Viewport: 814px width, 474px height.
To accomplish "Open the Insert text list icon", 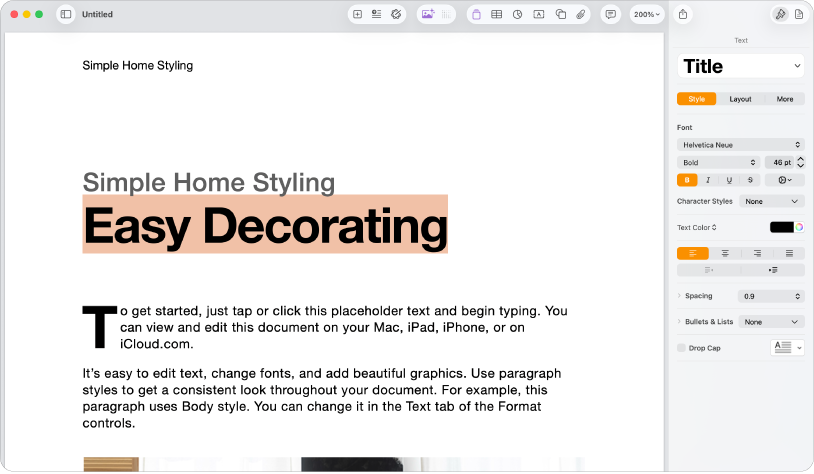I will (x=376, y=15).
